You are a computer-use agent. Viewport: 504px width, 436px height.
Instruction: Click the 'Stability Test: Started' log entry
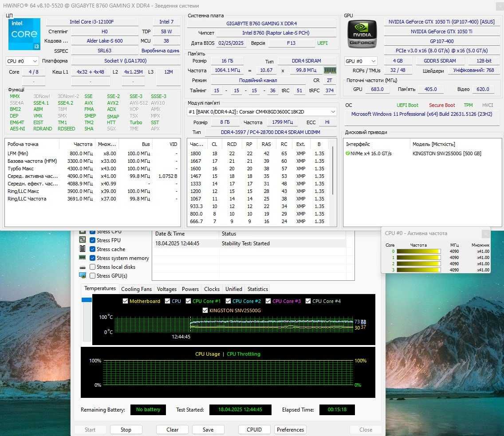(x=246, y=244)
